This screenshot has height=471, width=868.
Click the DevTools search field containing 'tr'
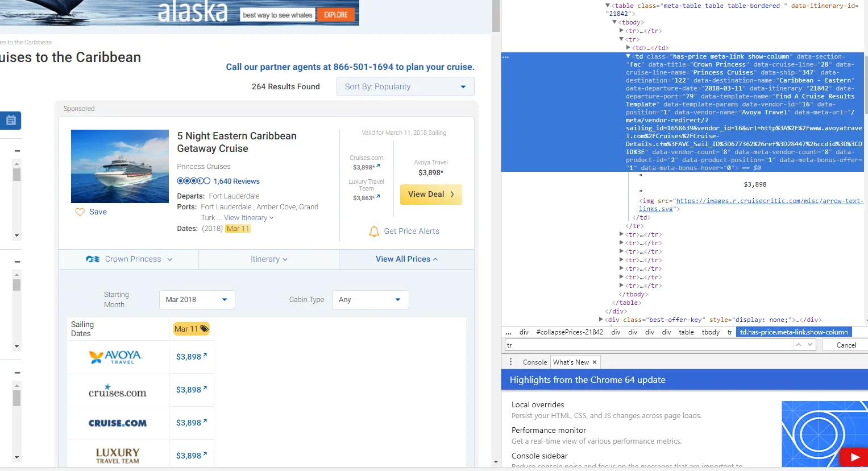tap(649, 345)
